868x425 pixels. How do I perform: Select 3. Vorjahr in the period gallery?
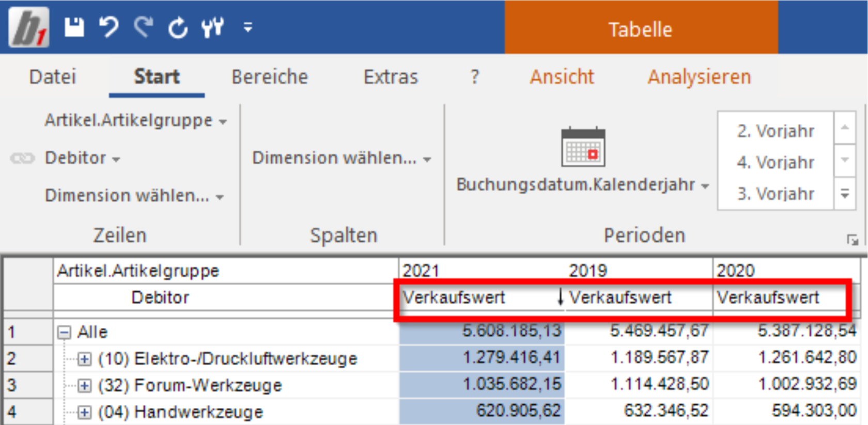click(x=776, y=194)
